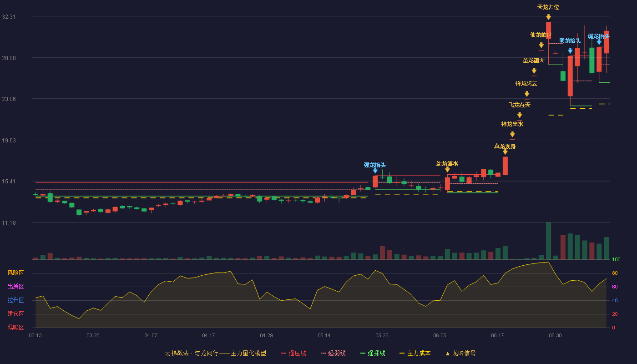637x364 pixels.
Task: Click the 祥龙腾云 signal label
Action: (526, 84)
